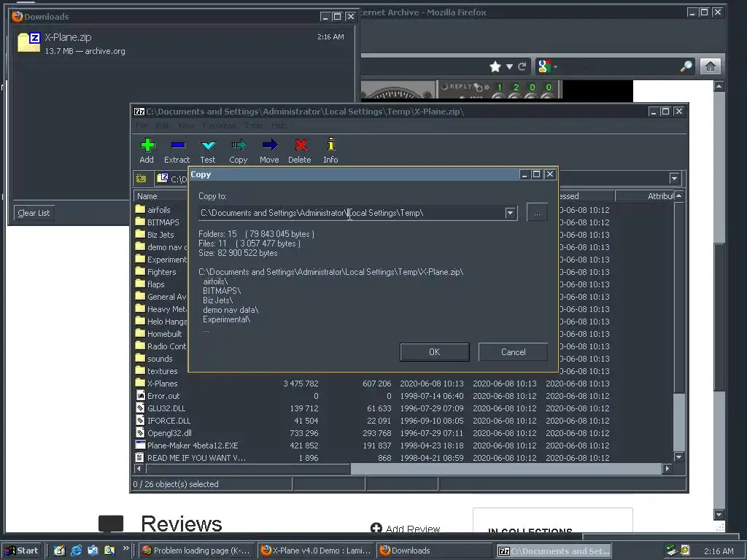This screenshot has height=560, width=747.
Task: Click X-Plane.zip icon in Downloads window
Action: (x=29, y=42)
